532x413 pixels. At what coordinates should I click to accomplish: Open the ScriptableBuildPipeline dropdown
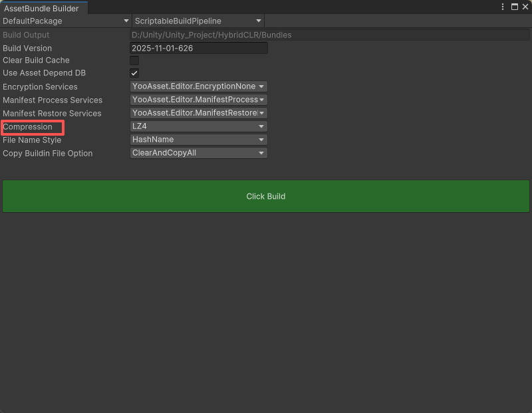pos(198,21)
